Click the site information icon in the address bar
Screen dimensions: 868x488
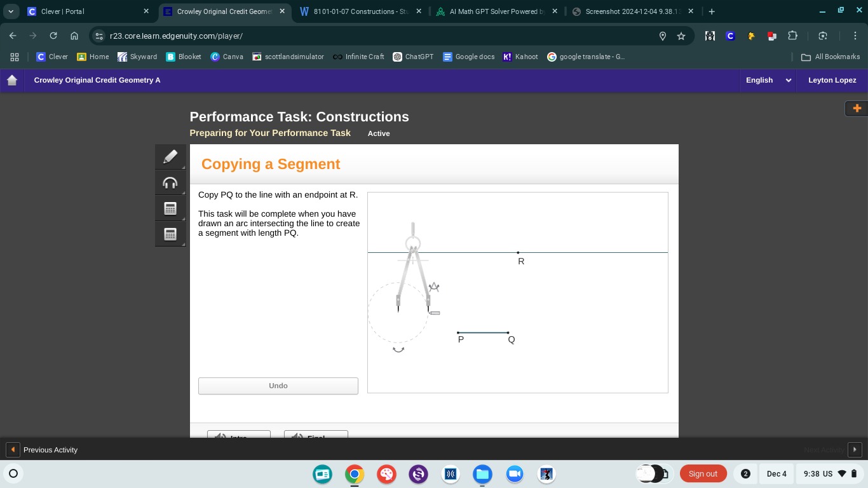(98, 36)
